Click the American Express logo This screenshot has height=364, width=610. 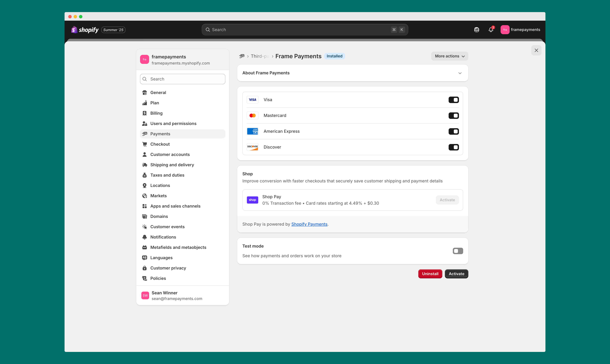click(x=252, y=131)
